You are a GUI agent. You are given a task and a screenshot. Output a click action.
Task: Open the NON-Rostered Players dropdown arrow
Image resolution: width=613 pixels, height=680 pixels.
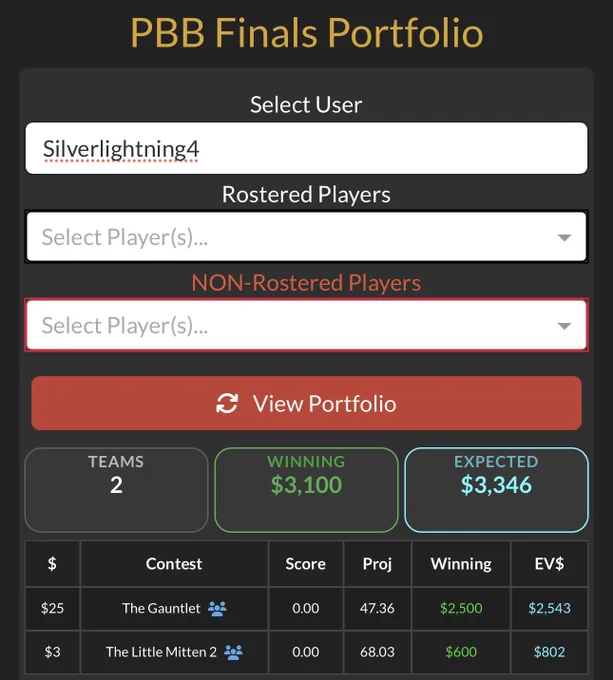(x=564, y=326)
